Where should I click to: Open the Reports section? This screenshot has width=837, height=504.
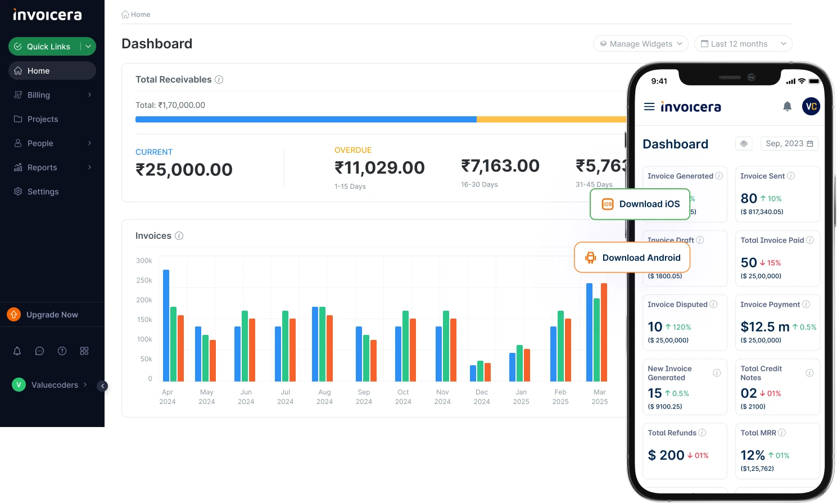coord(52,167)
